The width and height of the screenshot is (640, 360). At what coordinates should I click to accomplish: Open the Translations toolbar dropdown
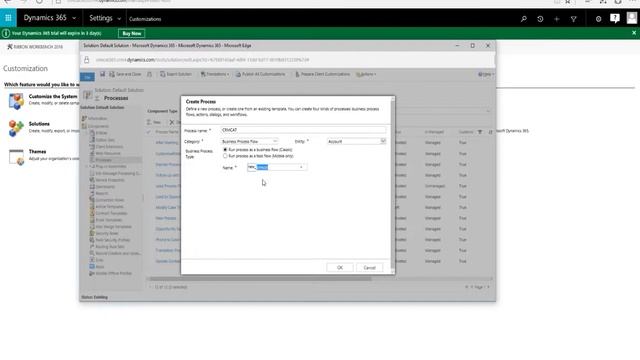click(215, 74)
